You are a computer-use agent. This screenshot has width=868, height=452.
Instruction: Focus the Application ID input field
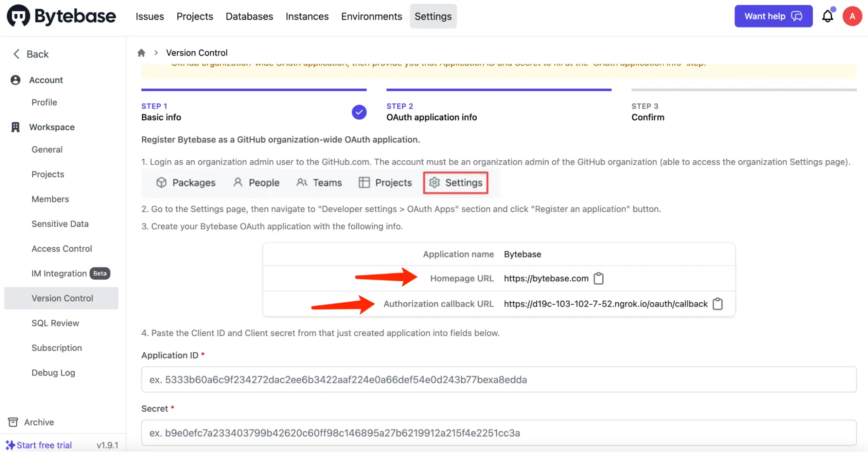click(498, 379)
